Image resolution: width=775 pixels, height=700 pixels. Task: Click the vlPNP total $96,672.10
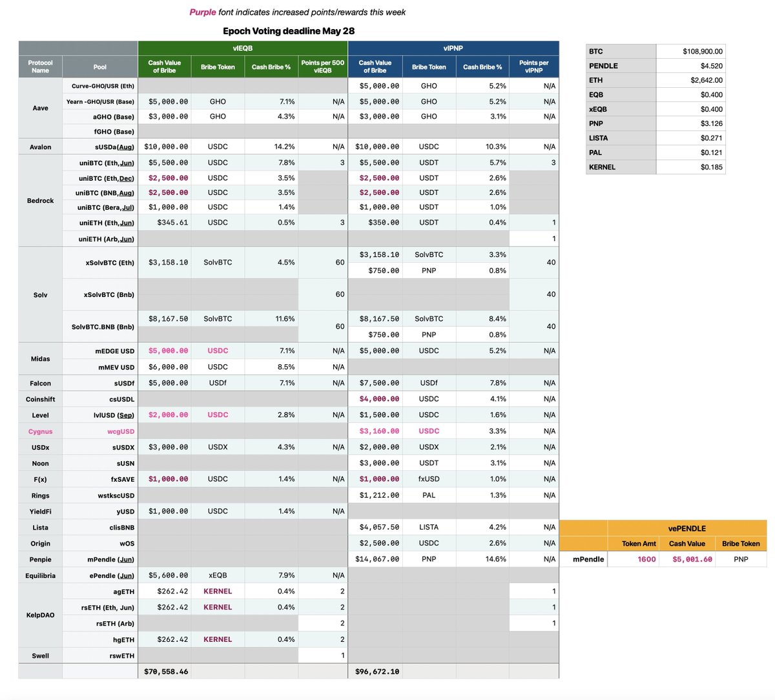(377, 672)
